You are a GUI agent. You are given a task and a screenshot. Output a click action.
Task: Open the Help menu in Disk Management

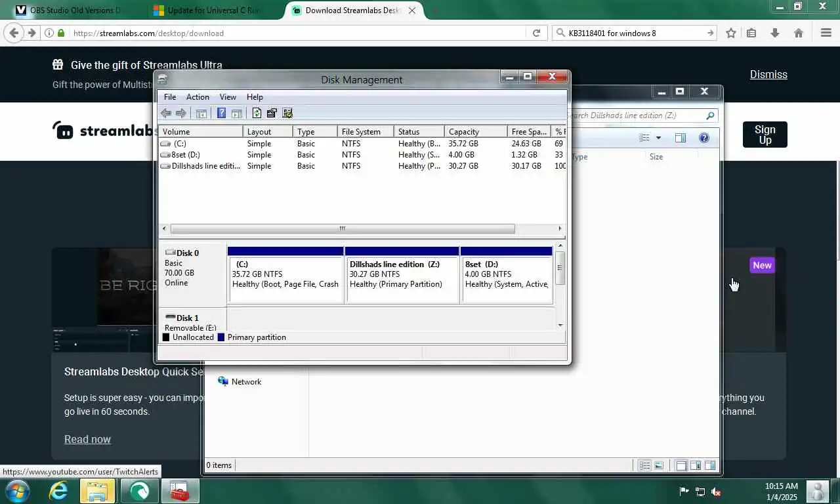255,96
